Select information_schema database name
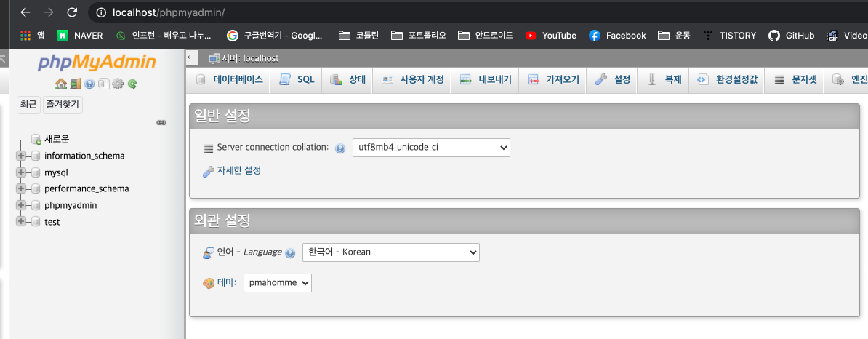 click(84, 156)
